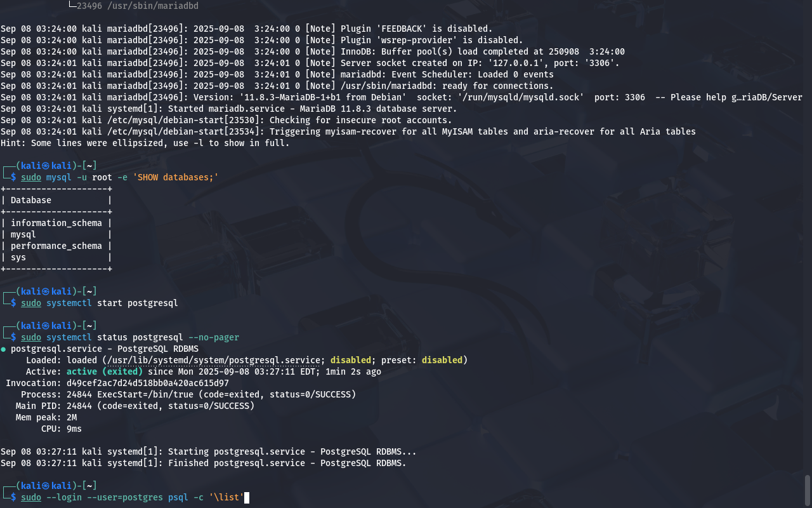Click the '--no-pager' option text
Viewport: 812px width, 508px height.
214,337
